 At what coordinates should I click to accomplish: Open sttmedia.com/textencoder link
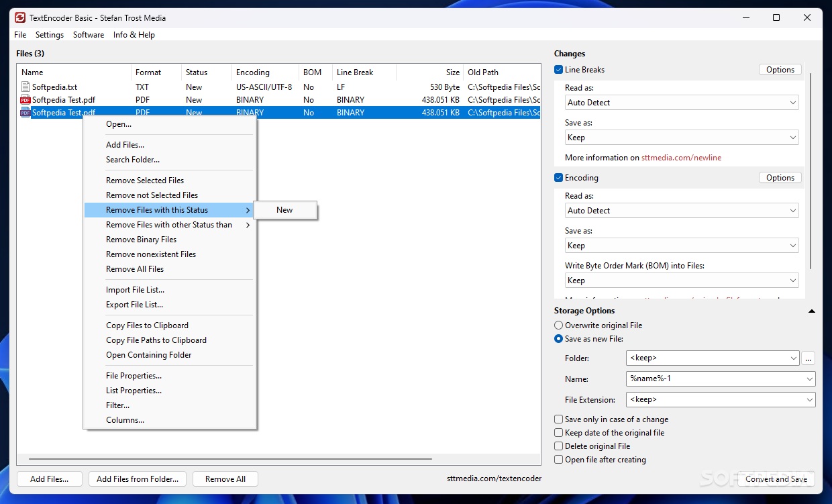494,478
